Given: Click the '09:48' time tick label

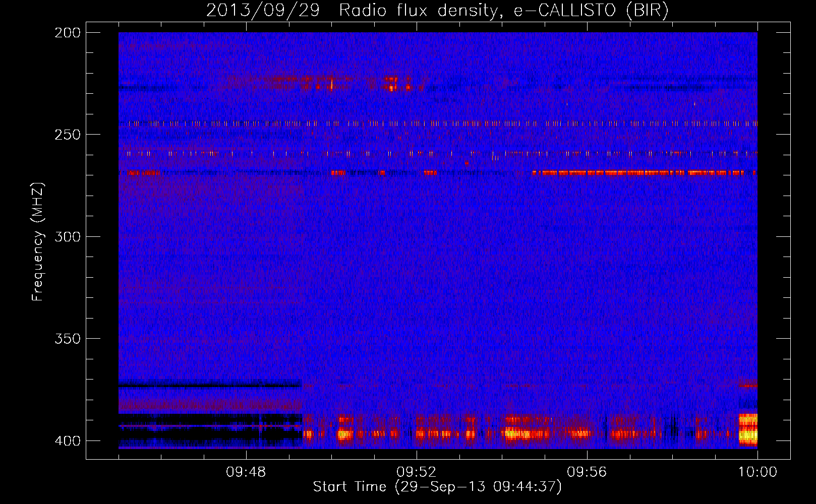Looking at the screenshot, I should tap(246, 472).
